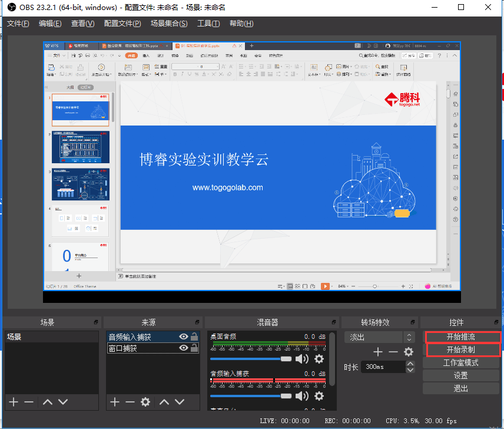This screenshot has width=504, height=429.
Task: Click the 桌面音频 label in the mixer
Action: pos(223,336)
